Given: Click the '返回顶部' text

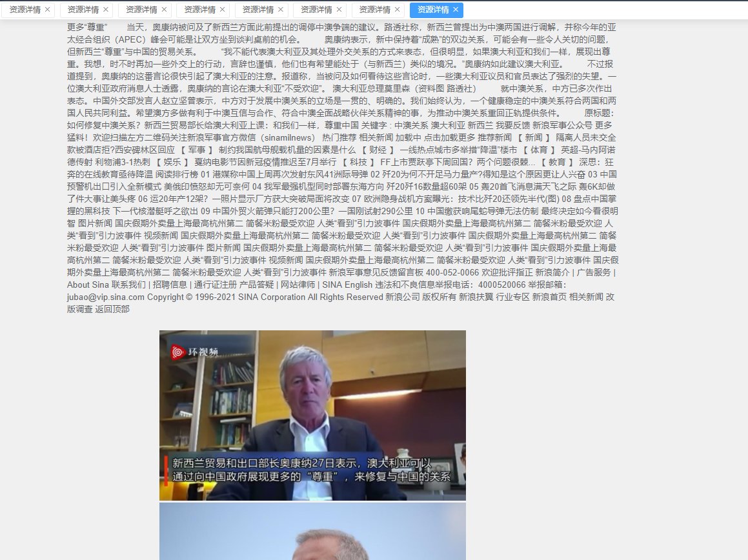Looking at the screenshot, I should 112,309.
